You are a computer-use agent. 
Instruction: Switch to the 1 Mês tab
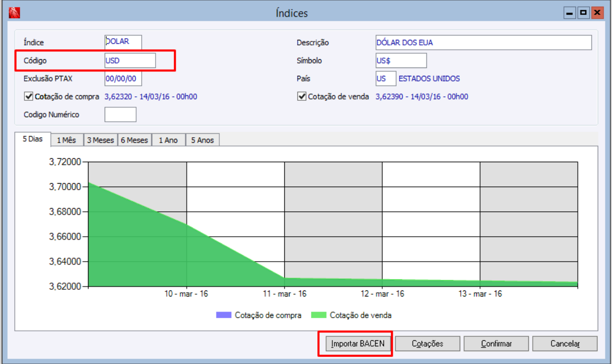(x=66, y=141)
